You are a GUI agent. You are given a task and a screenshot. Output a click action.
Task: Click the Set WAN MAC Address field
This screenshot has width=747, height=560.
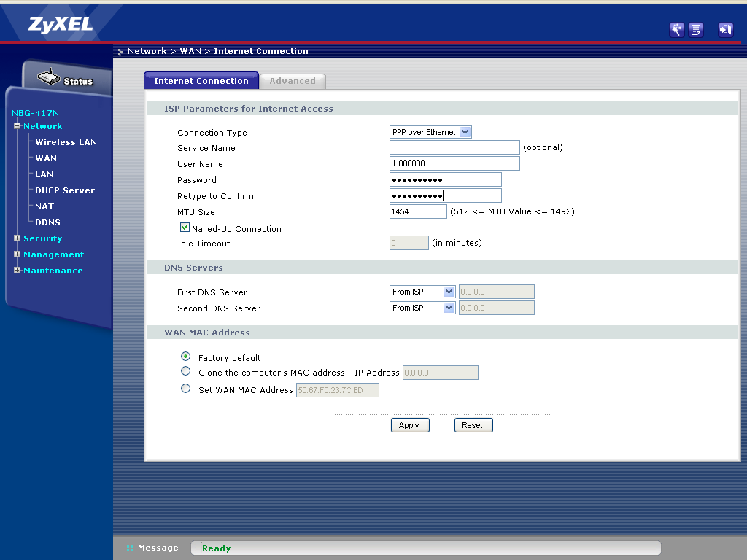coord(337,390)
